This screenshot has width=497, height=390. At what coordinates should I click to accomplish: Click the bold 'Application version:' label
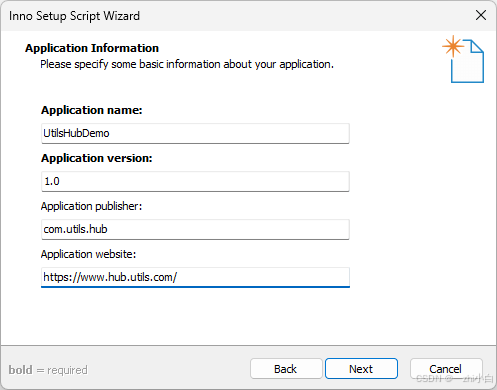pyautogui.click(x=97, y=158)
